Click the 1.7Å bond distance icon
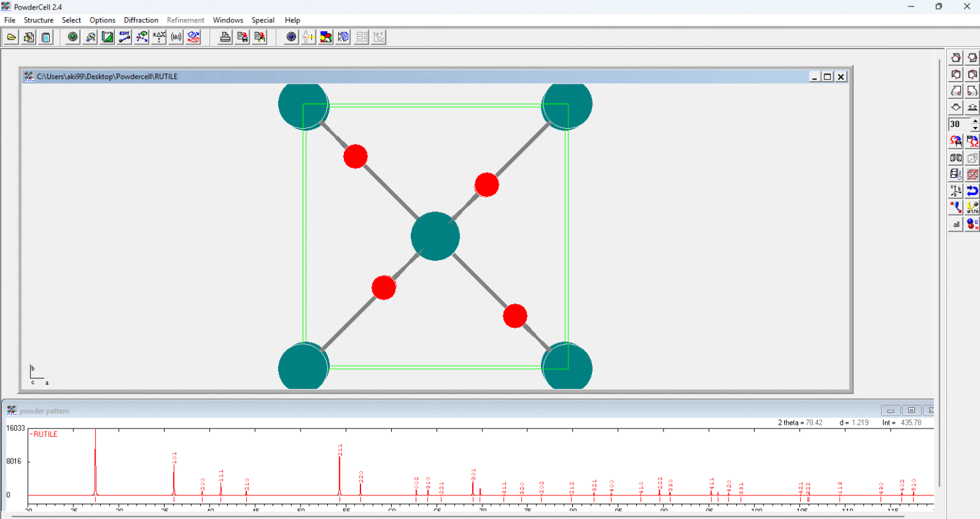Viewport: 980px width, 519px height. tap(972, 207)
